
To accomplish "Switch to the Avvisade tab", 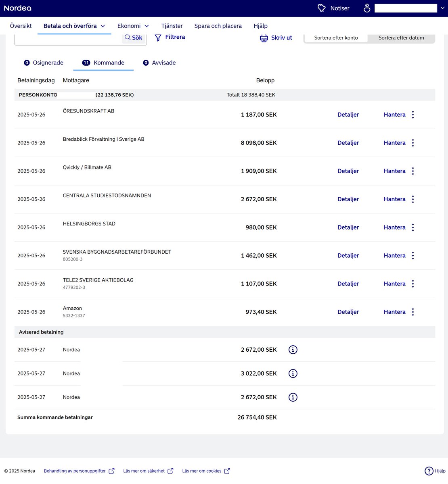I will [x=159, y=63].
